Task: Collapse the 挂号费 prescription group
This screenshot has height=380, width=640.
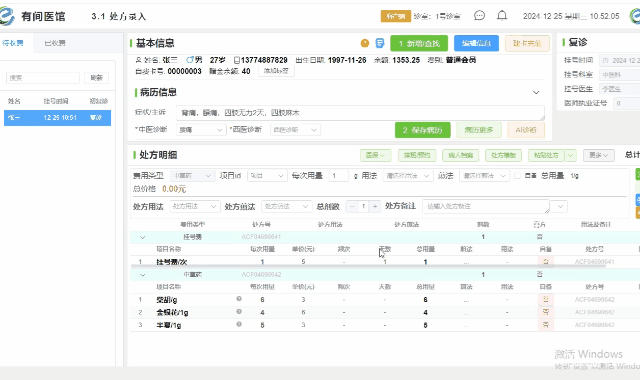Action: point(142,237)
